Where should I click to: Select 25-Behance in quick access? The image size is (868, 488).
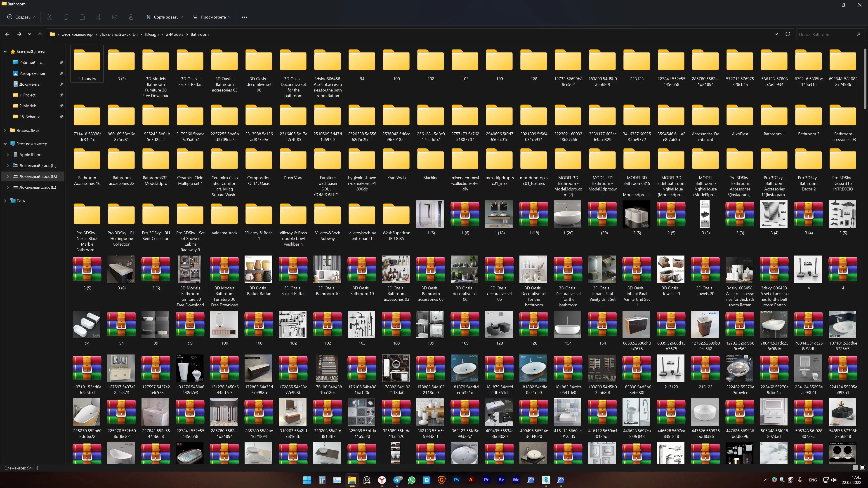pyautogui.click(x=30, y=117)
